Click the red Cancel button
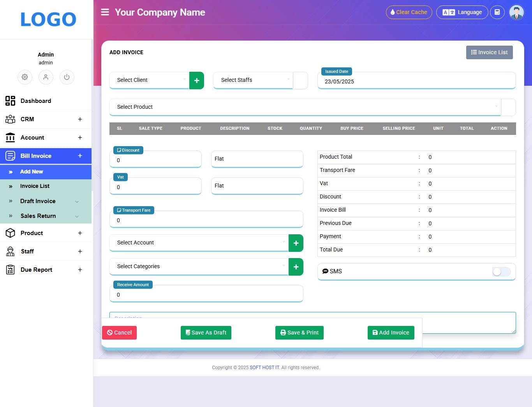The height and width of the screenshot is (407, 532). pyautogui.click(x=119, y=333)
